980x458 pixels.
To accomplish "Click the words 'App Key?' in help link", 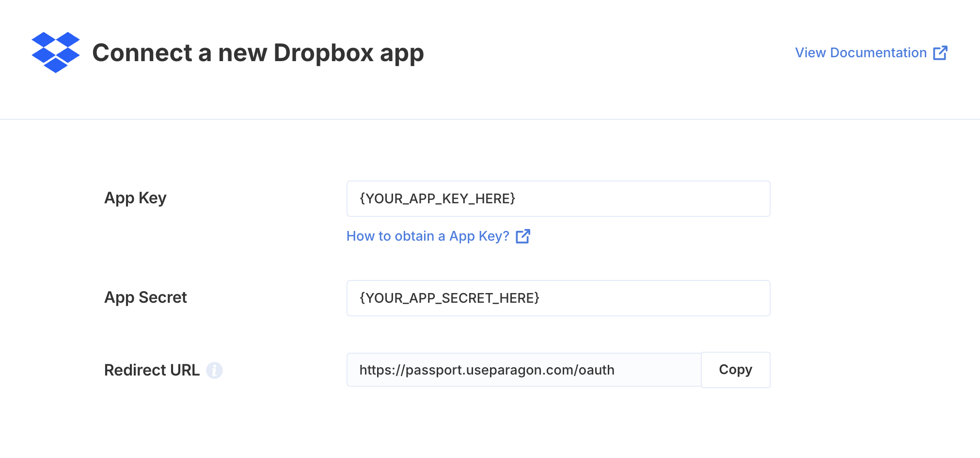I will click(x=479, y=236).
